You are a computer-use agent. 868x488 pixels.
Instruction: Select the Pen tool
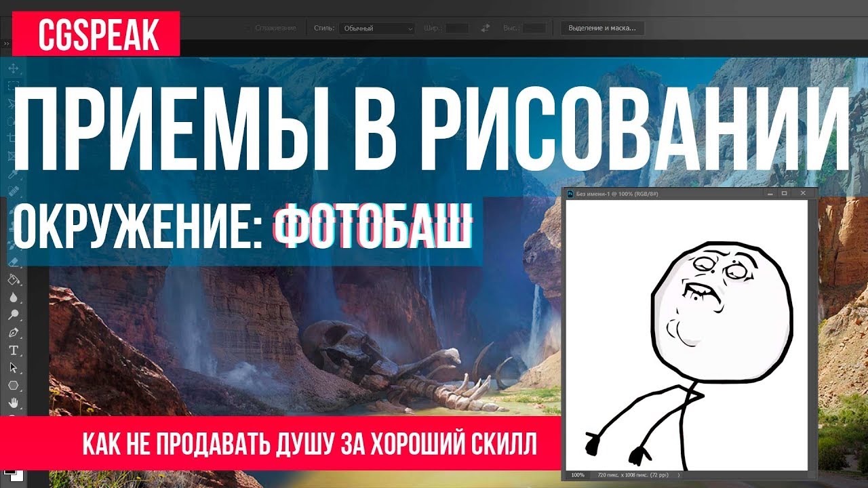coord(13,333)
